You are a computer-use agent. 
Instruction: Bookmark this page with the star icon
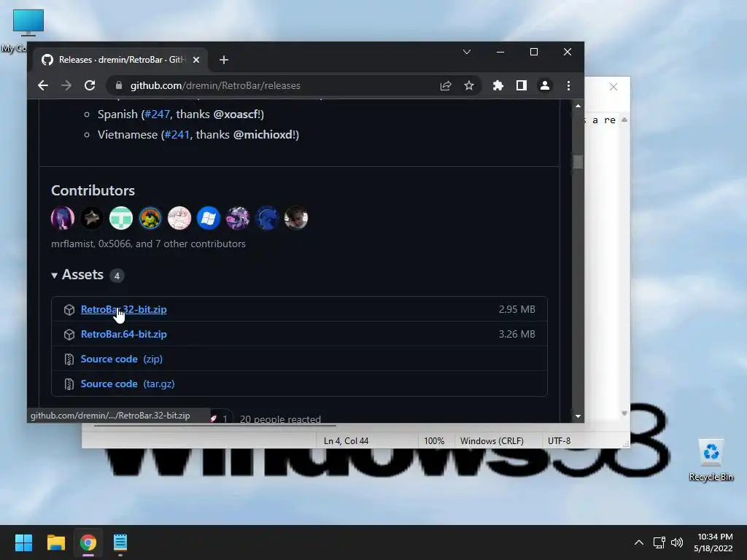469,86
